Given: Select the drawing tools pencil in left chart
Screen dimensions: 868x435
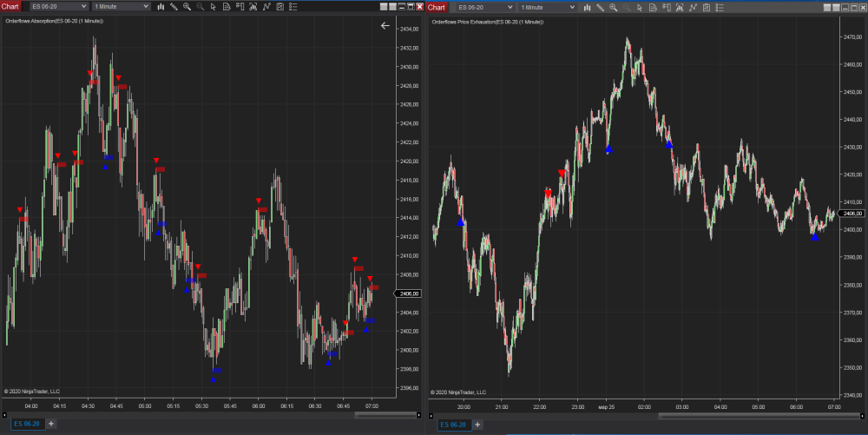Looking at the screenshot, I should (x=174, y=7).
